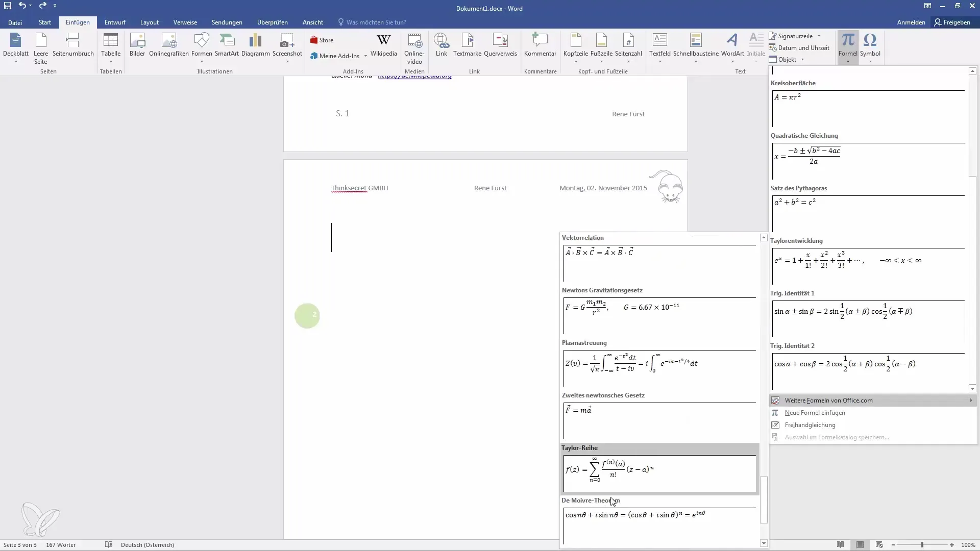
Task: Insert a Diagramm chart
Action: [x=255, y=45]
